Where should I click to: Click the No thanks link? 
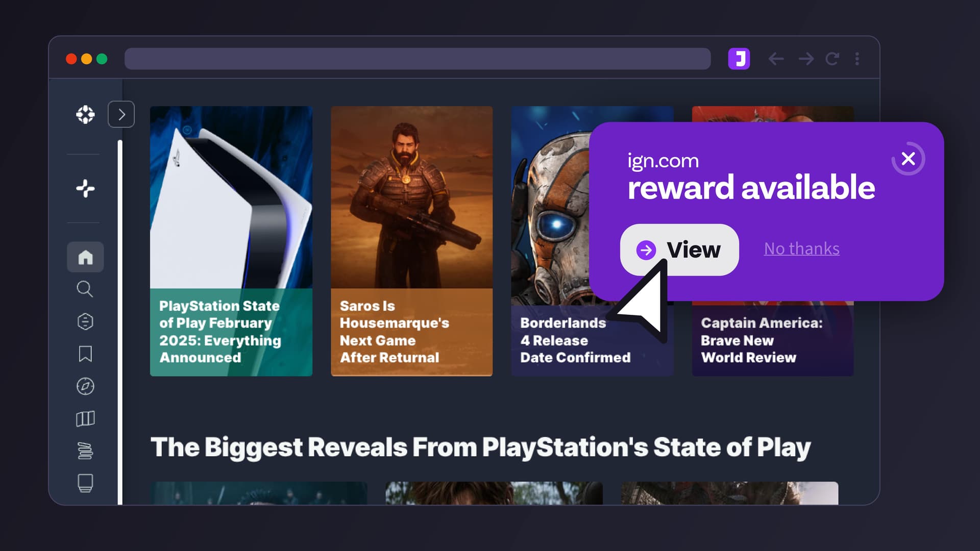coord(801,249)
